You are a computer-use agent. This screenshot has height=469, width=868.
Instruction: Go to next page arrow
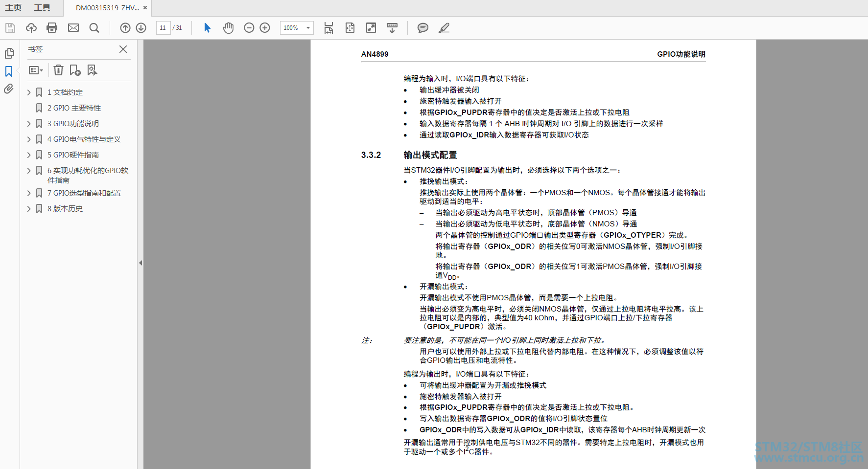(x=141, y=28)
